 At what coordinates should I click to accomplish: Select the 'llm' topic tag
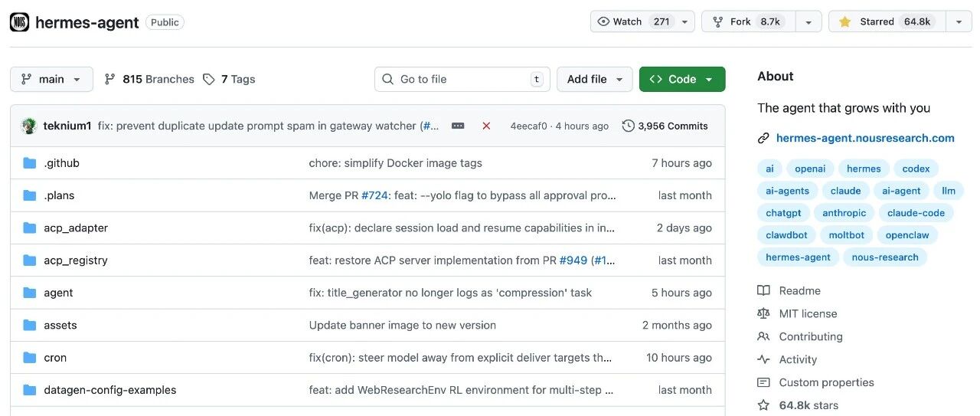tap(949, 191)
